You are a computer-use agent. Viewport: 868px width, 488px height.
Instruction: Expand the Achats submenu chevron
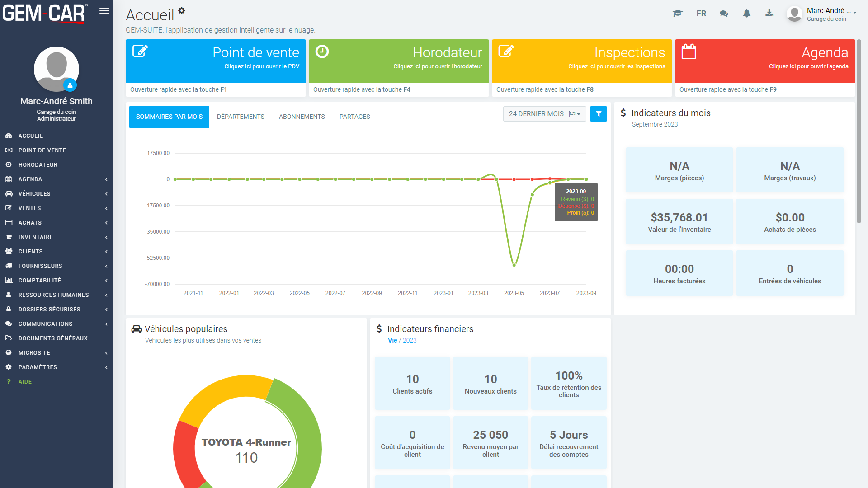[106, 223]
